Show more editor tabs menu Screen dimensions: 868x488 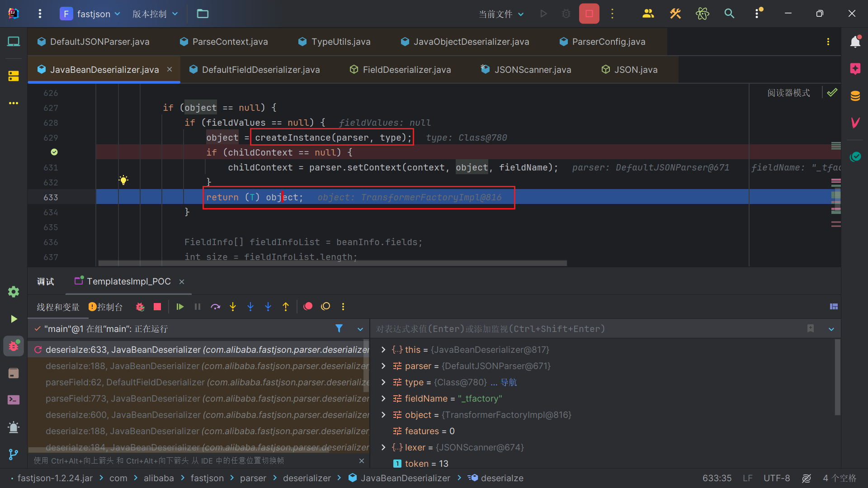[x=828, y=42]
